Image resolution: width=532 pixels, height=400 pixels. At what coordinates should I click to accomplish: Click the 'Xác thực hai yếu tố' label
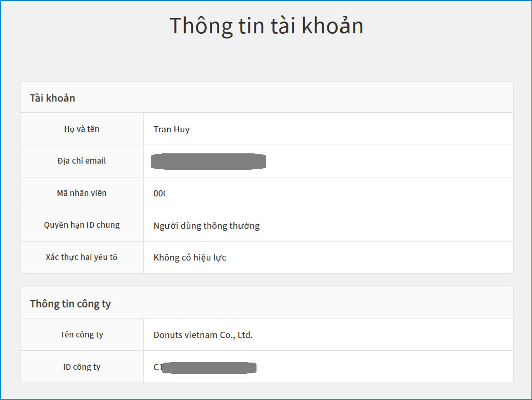pos(82,257)
